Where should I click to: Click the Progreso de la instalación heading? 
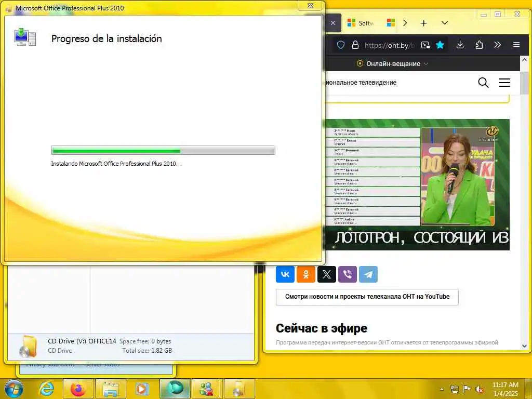point(107,38)
